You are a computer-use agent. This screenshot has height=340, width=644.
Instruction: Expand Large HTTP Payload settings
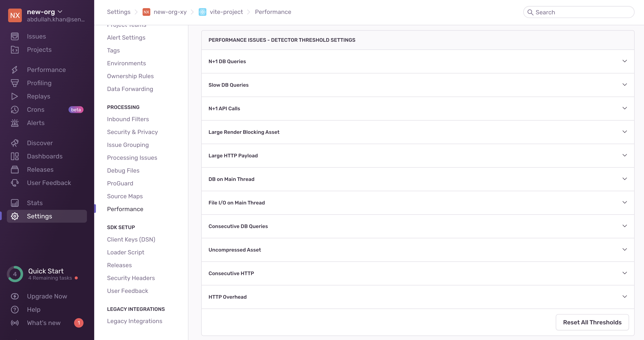624,155
